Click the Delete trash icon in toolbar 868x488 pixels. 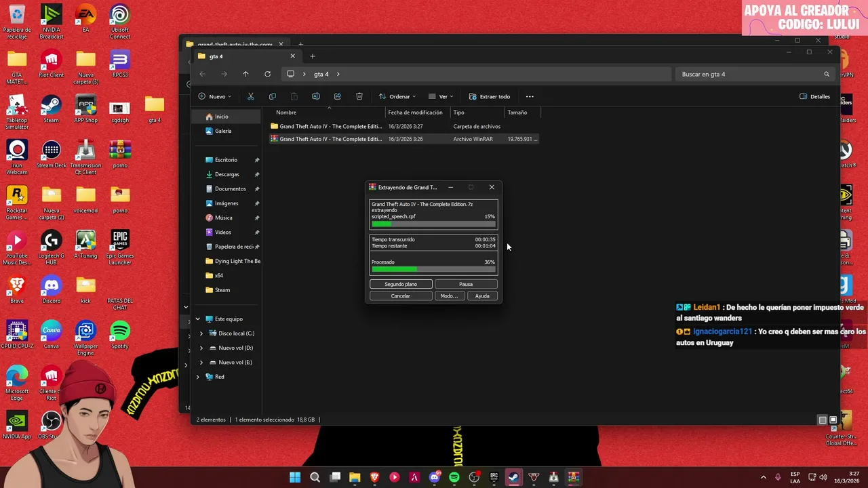[359, 96]
